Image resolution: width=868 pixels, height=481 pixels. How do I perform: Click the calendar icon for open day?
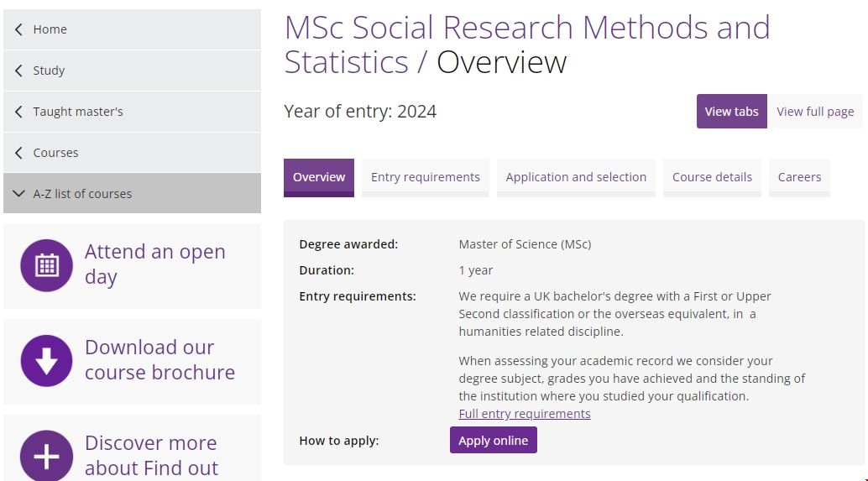[x=46, y=265]
